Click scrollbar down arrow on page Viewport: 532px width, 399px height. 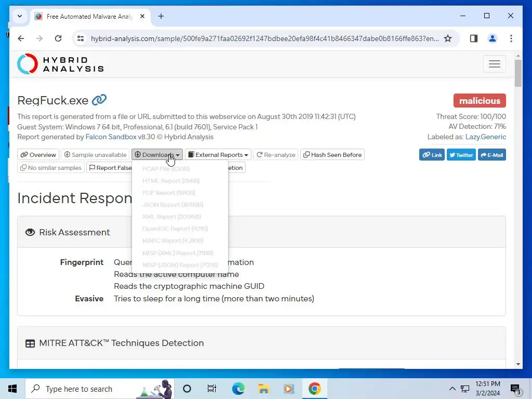(x=518, y=364)
